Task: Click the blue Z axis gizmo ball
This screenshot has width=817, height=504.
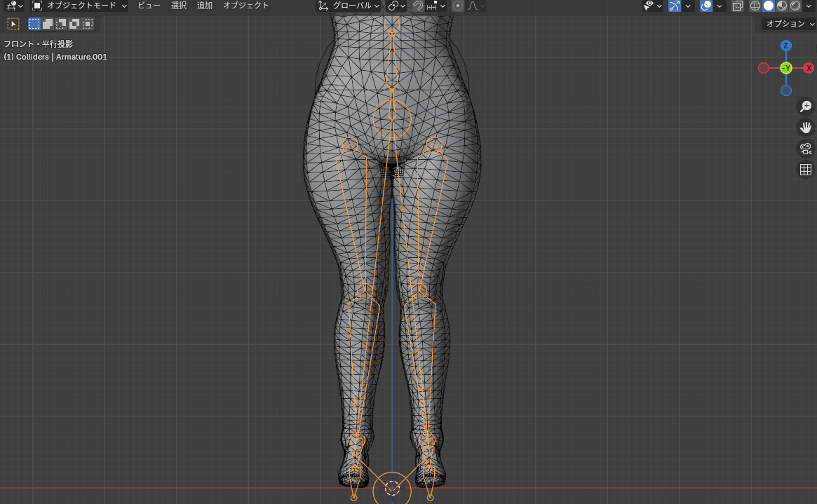Action: 786,46
